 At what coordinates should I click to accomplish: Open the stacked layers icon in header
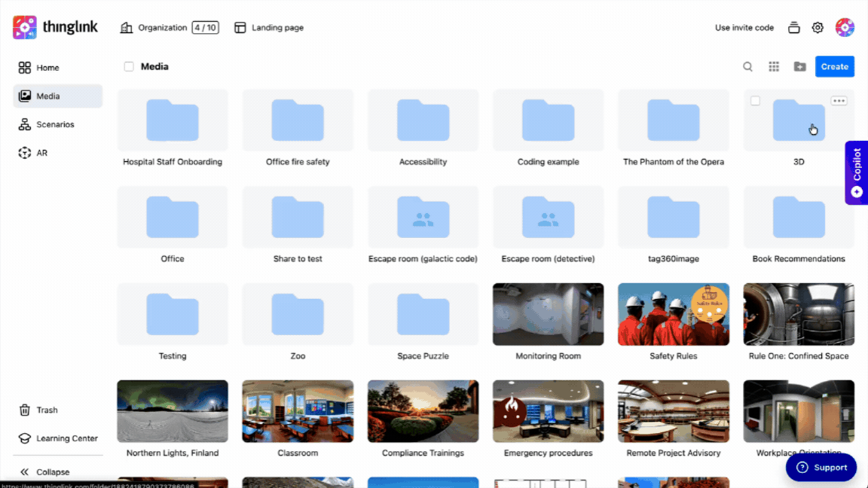pyautogui.click(x=794, y=28)
